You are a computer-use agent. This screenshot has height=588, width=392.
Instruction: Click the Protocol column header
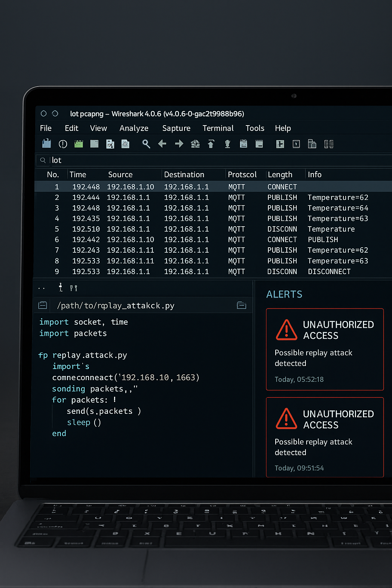pos(242,175)
